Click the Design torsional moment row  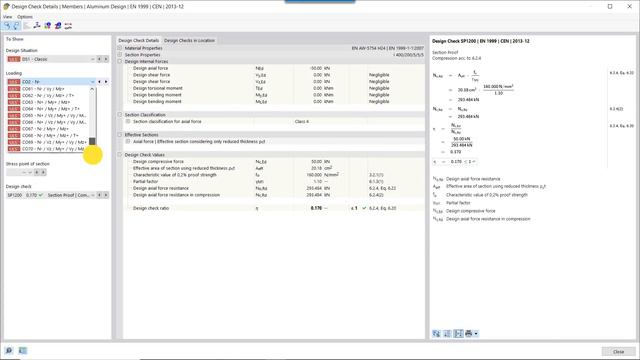pos(274,88)
